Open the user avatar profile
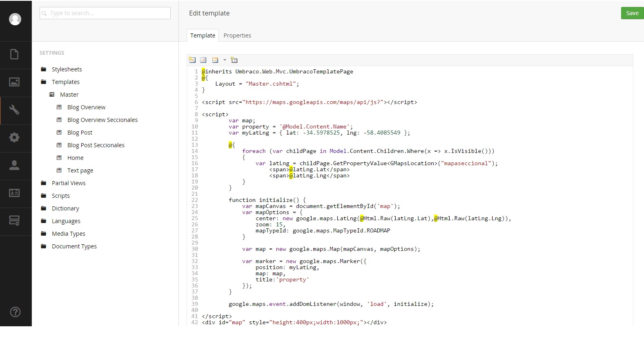This screenshot has width=644, height=343. [15, 19]
